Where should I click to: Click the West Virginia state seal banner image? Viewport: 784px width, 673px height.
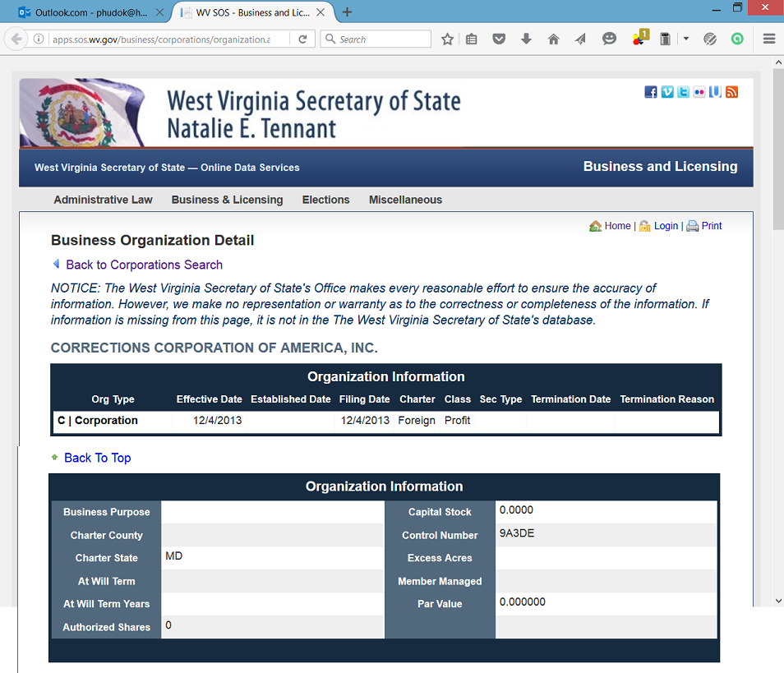(82, 113)
